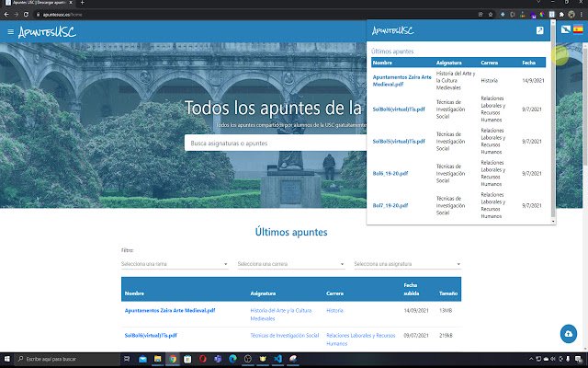Open Chrome's three-dot menu

pos(581,15)
